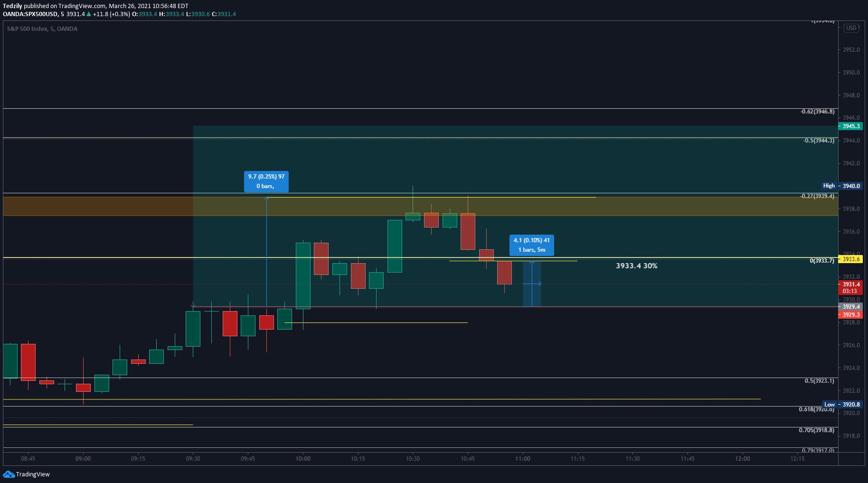Screen dimensions: 868x483
Task: Click the 0.5(3923.1) Fibonacci level label
Action: 819,381
